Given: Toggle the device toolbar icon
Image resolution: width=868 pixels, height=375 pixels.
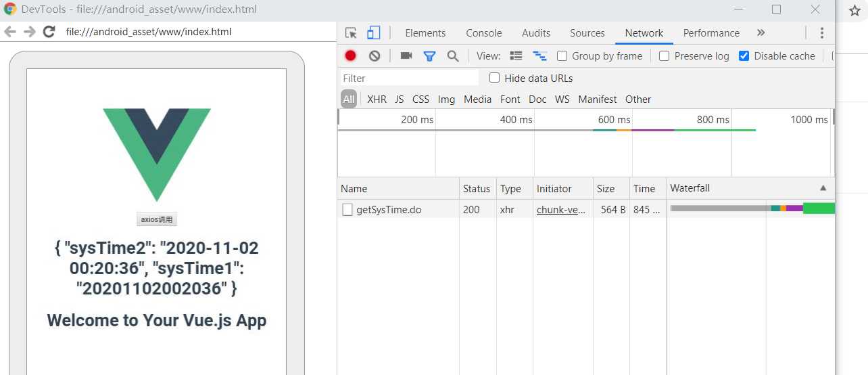Looking at the screenshot, I should (373, 32).
